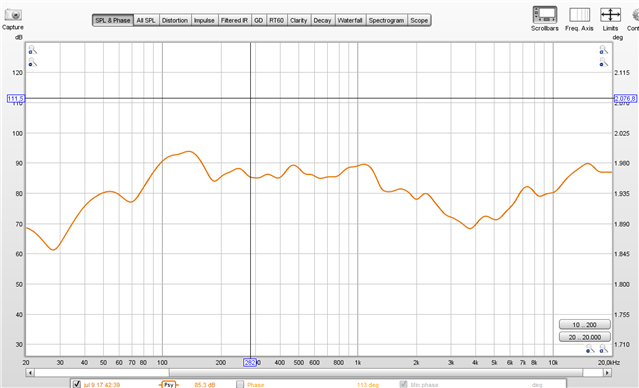
Task: Open the graph Limits dialog
Action: 610,15
